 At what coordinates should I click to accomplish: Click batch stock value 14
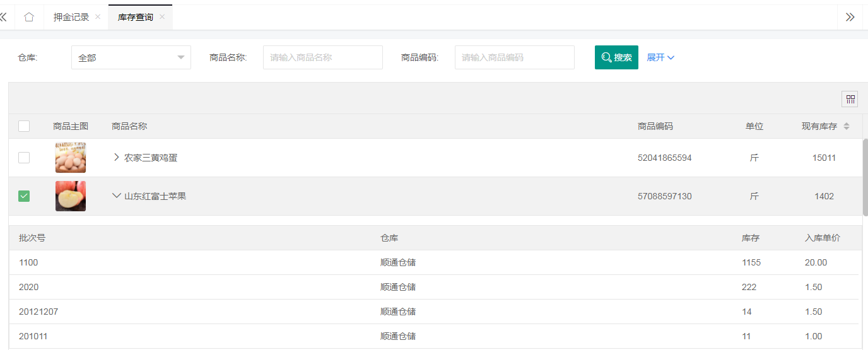pos(746,312)
